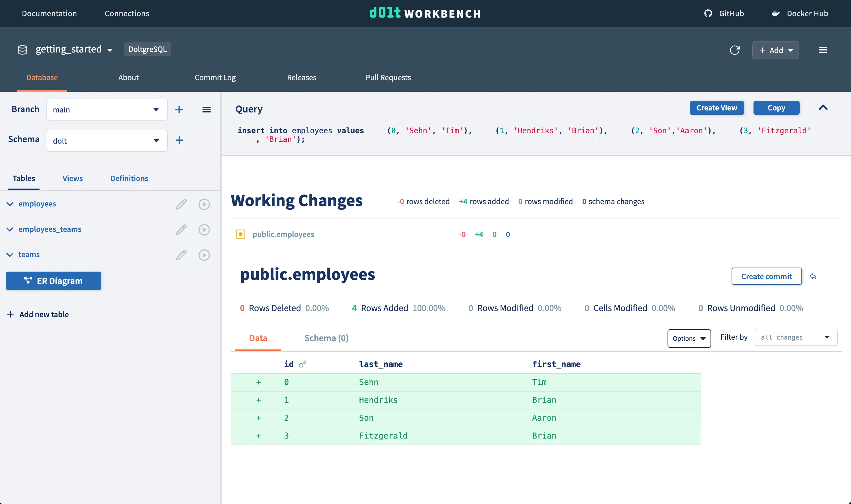Click the Create commit button

(766, 277)
